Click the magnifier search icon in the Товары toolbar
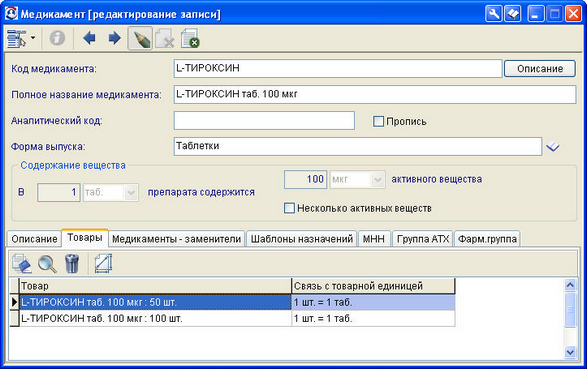The height and width of the screenshot is (369, 587). pos(47,263)
